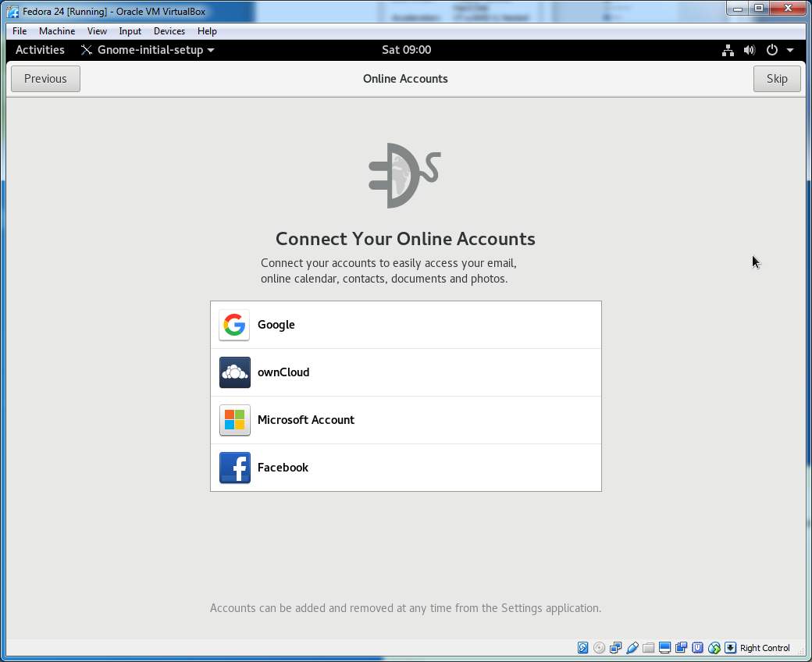Expand the system menu arrow in top bar

[790, 50]
